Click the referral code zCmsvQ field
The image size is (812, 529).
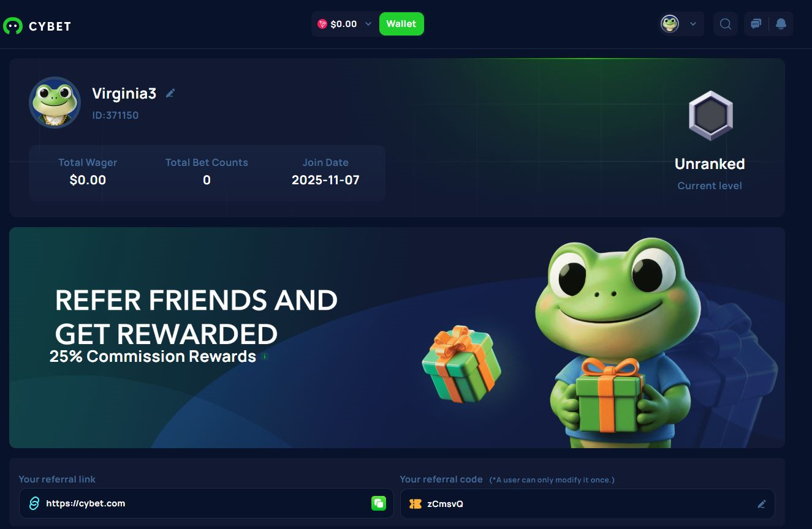588,504
